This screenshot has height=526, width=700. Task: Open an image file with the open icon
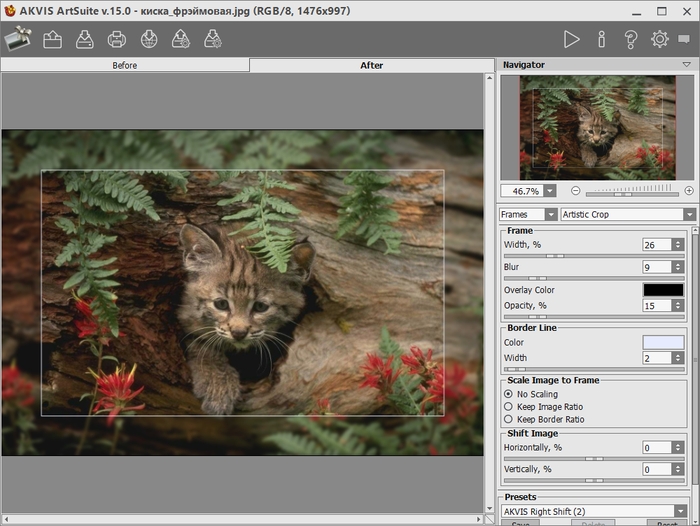52,39
